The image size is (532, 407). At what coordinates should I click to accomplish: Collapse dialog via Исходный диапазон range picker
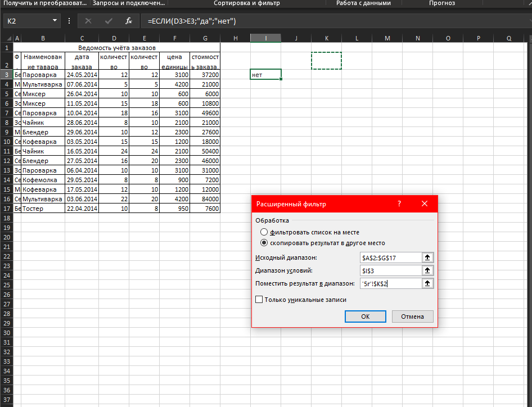pyautogui.click(x=427, y=257)
